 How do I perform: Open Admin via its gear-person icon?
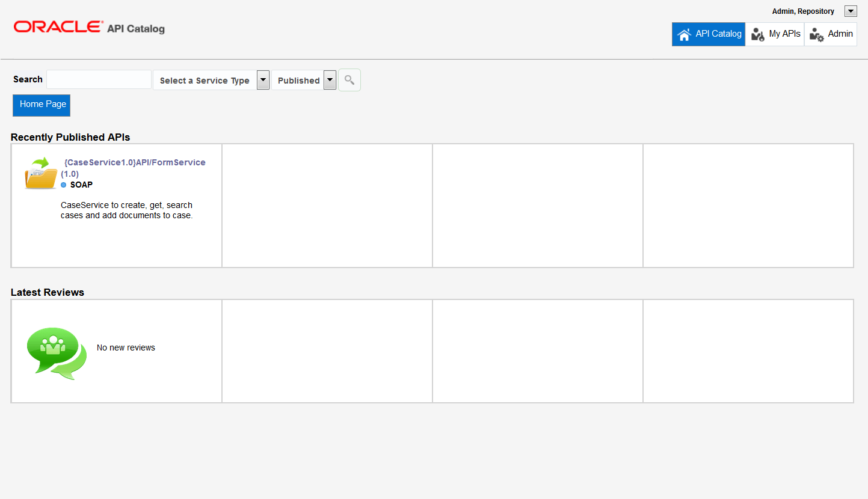(817, 34)
